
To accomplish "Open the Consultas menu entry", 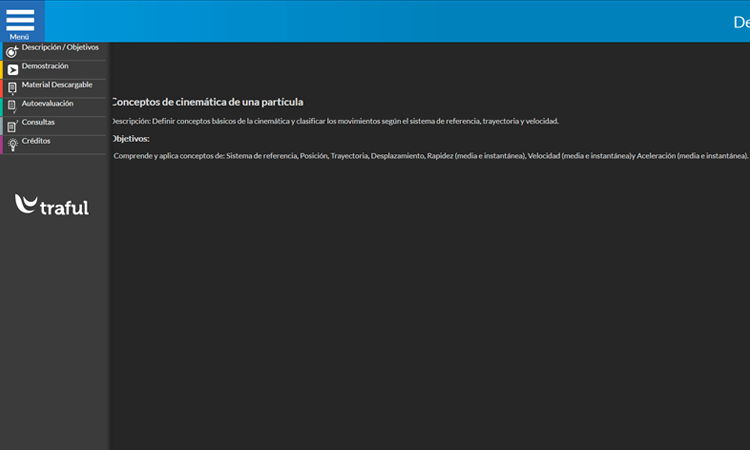I will tap(38, 122).
